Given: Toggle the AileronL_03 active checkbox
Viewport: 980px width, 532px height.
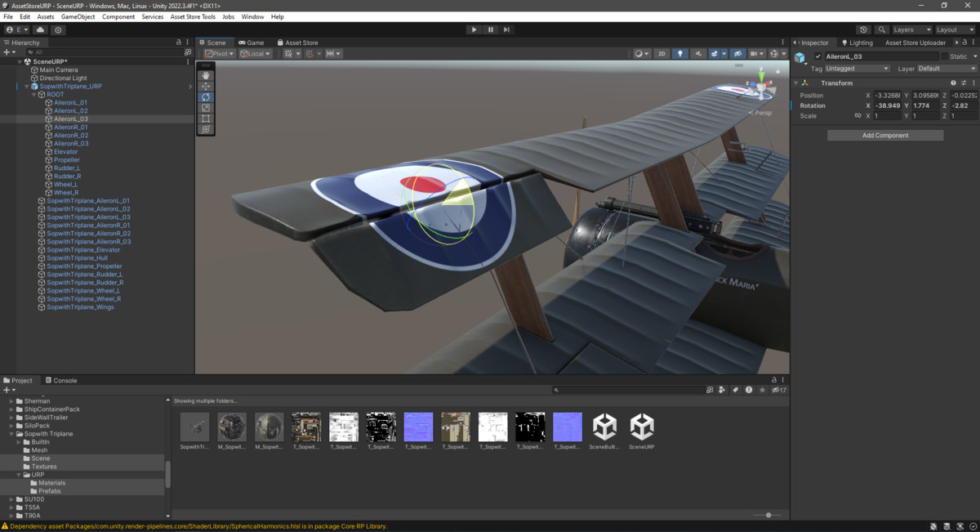Looking at the screenshot, I should click(x=818, y=56).
